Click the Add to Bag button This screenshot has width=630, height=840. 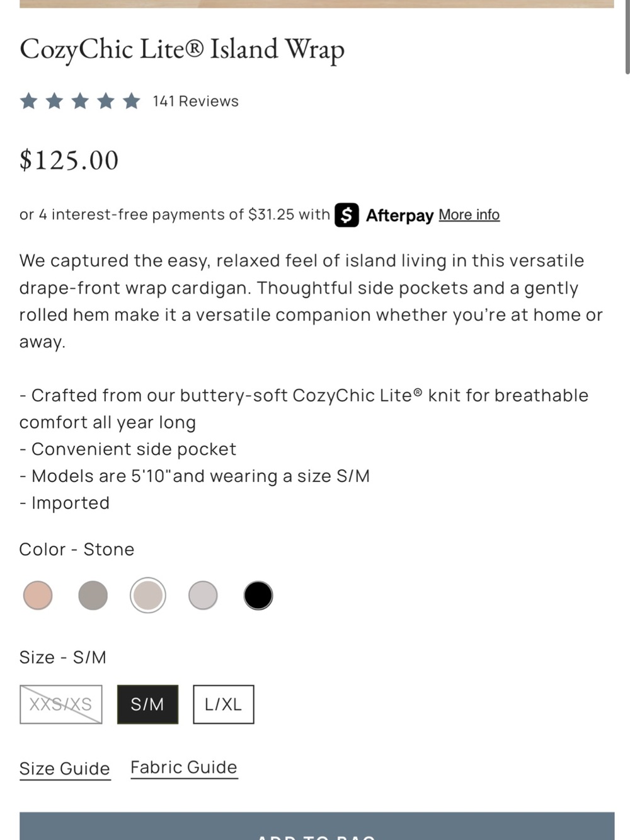click(317, 826)
